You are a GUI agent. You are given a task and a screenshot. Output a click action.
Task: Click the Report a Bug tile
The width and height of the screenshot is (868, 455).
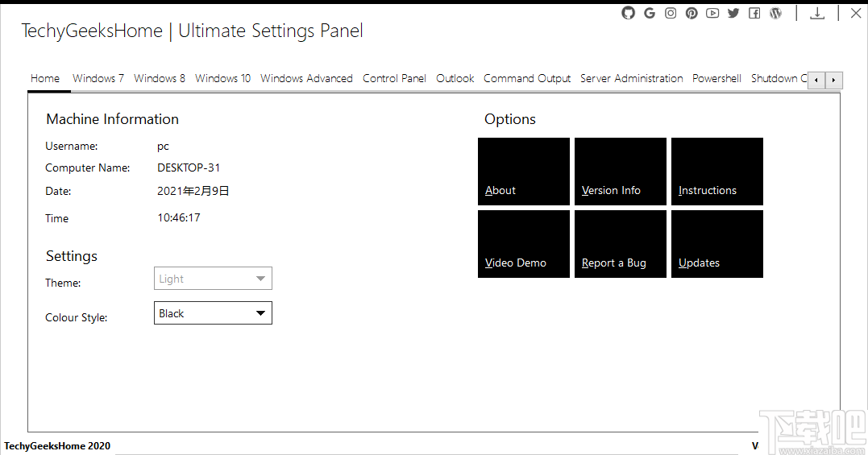coord(621,244)
